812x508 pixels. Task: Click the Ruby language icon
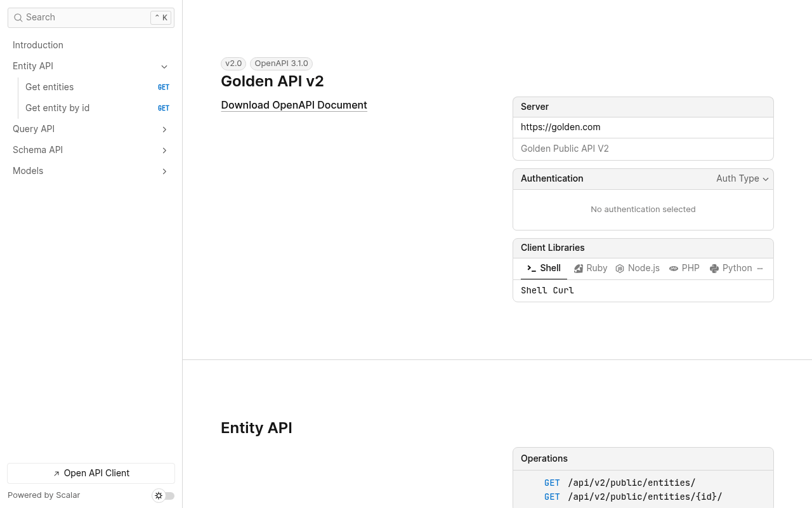pos(579,269)
